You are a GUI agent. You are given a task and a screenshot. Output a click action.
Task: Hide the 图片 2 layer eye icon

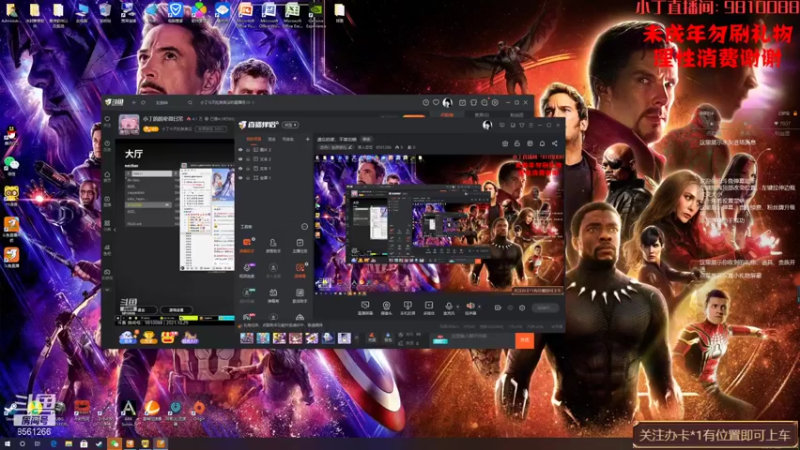click(240, 150)
